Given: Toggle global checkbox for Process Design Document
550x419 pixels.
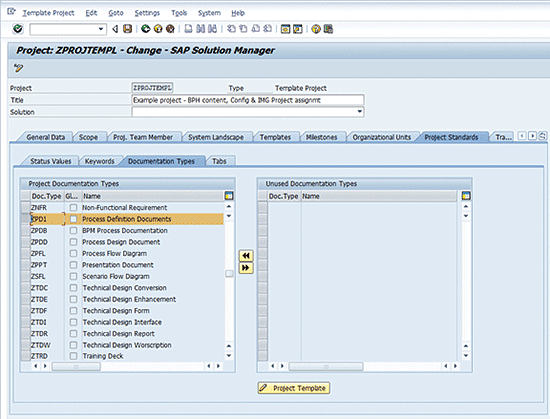Looking at the screenshot, I should pos(73,242).
